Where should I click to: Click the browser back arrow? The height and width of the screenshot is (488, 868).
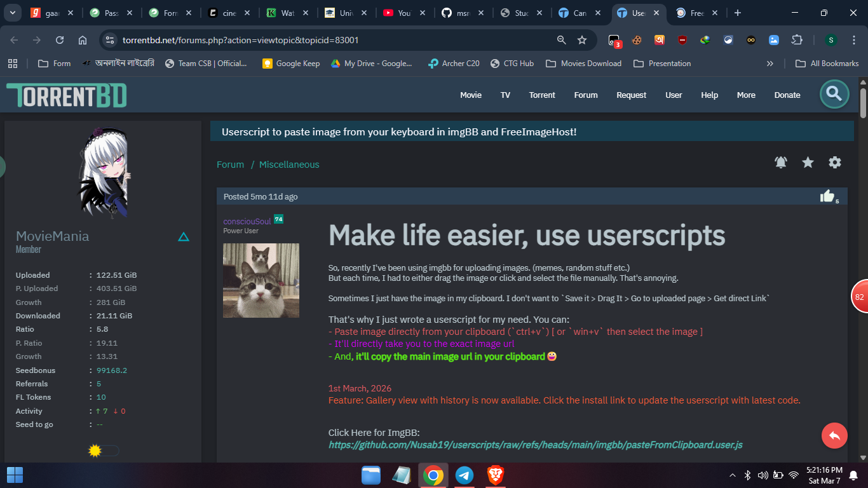point(14,40)
